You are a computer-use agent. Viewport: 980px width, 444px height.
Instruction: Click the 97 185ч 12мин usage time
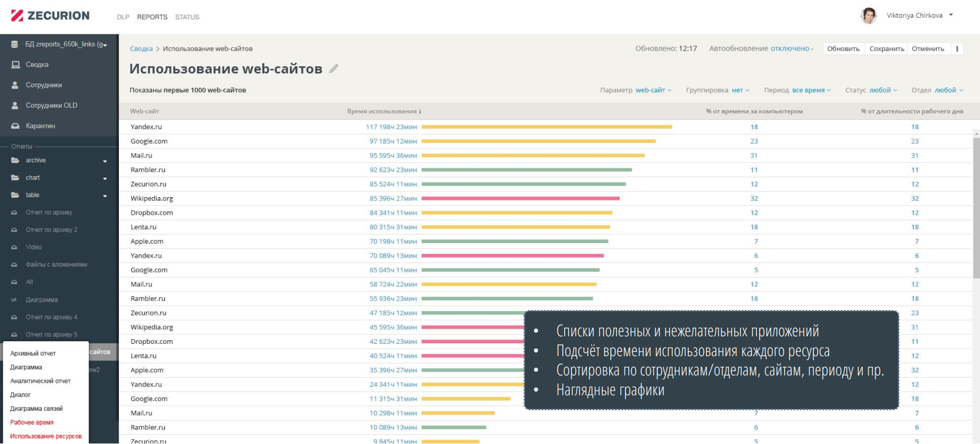(393, 141)
